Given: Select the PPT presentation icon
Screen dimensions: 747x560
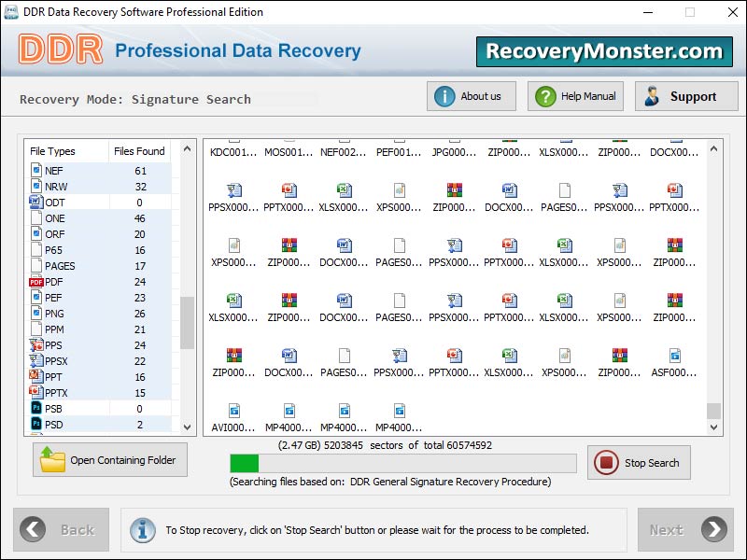Looking at the screenshot, I should pyautogui.click(x=36, y=376).
